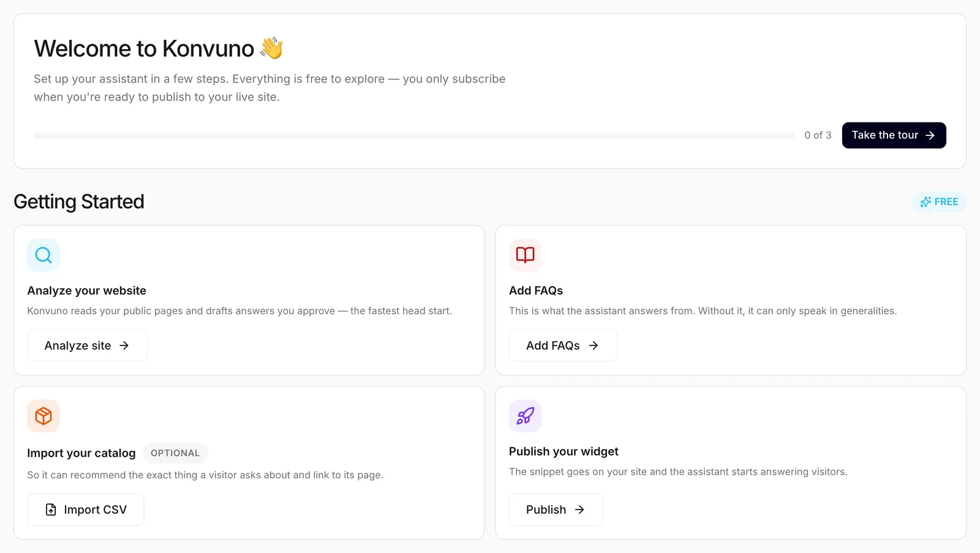Click the 'Welcome to Konvuno' heading

(x=144, y=48)
